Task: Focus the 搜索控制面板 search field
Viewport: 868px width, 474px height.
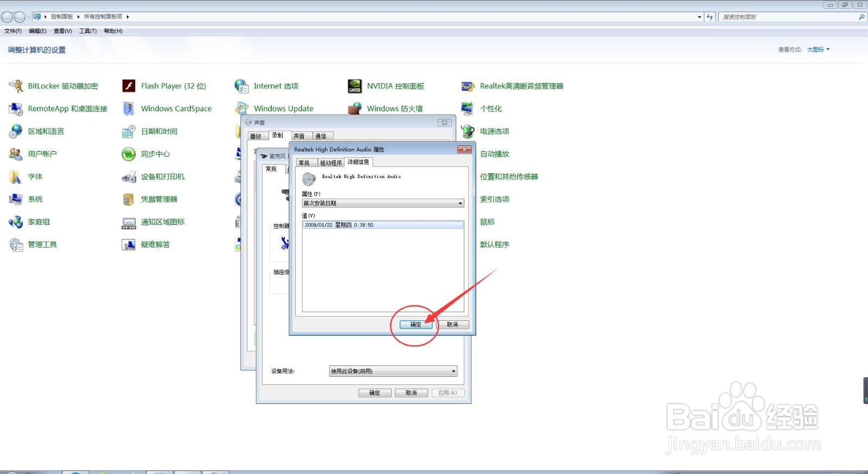Action: coord(788,17)
